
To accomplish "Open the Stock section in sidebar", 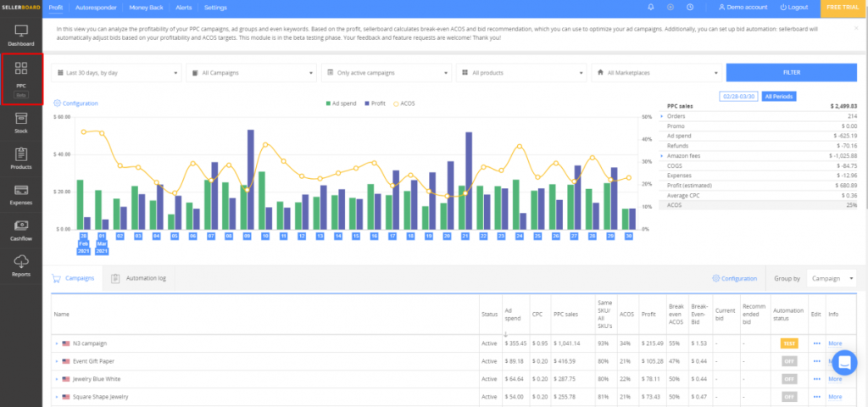I will click(x=21, y=124).
